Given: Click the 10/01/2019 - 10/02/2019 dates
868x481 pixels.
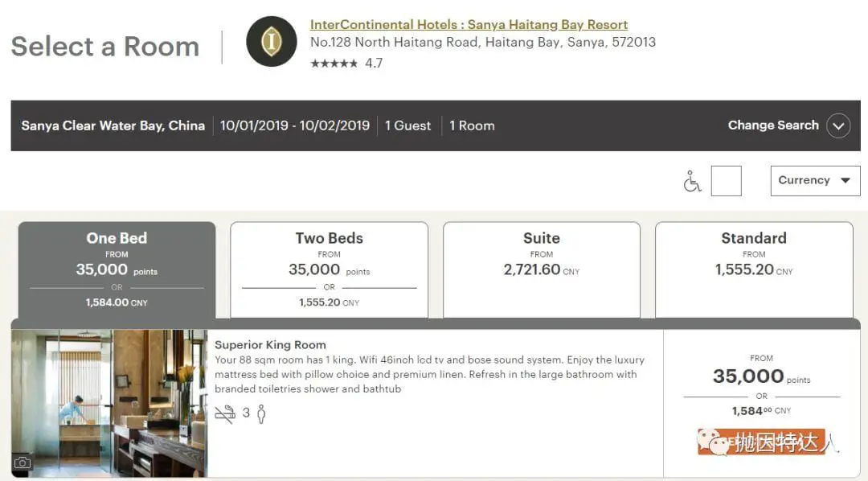Looking at the screenshot, I should [x=295, y=125].
